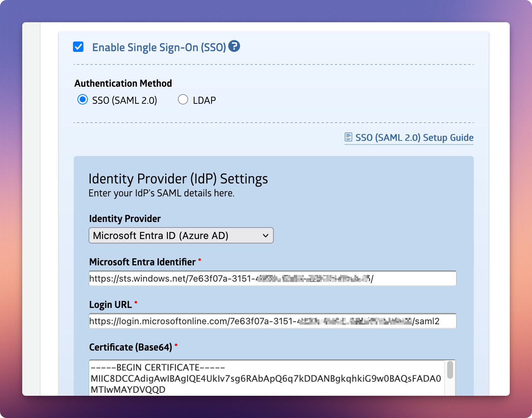Image resolution: width=532 pixels, height=418 pixels.
Task: Click the Microsoft Entra Identifier label
Action: point(142,262)
